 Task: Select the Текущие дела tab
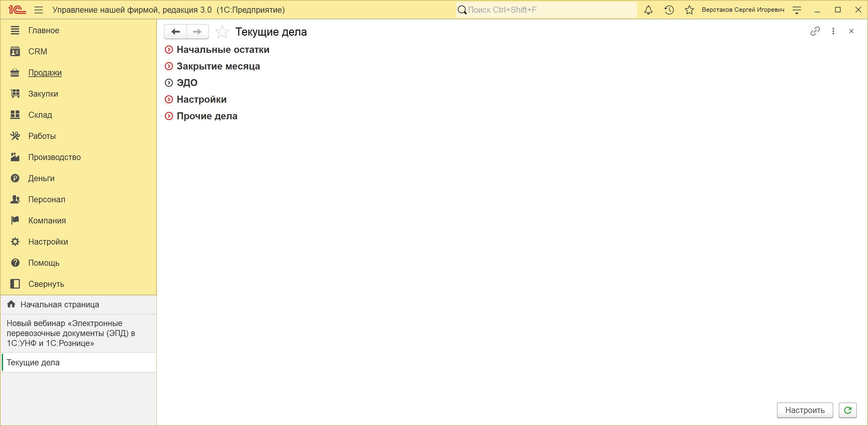pos(79,363)
